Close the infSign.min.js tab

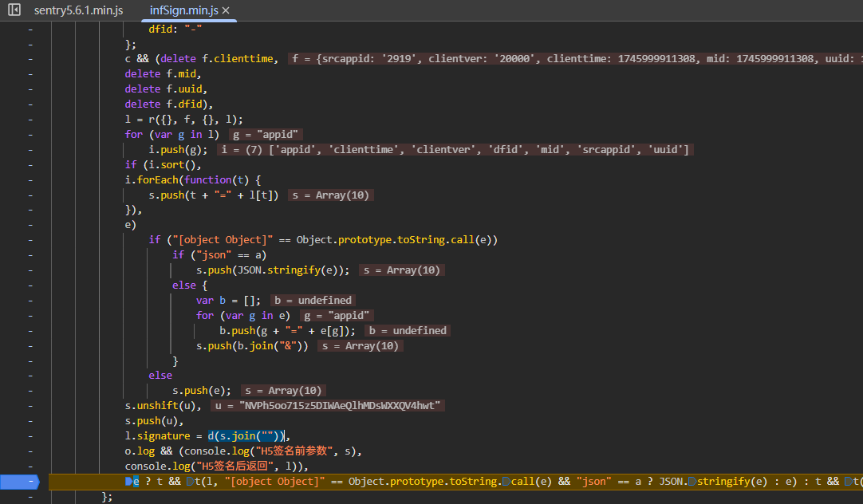(226, 10)
